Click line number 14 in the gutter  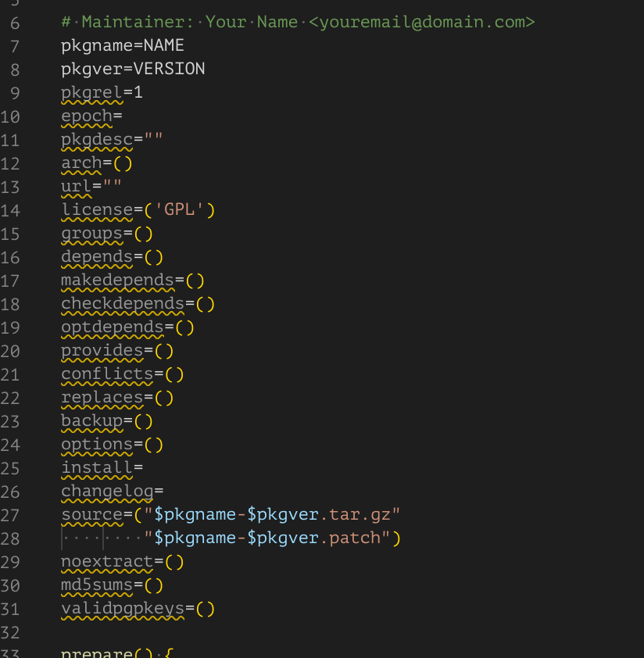click(x=10, y=210)
